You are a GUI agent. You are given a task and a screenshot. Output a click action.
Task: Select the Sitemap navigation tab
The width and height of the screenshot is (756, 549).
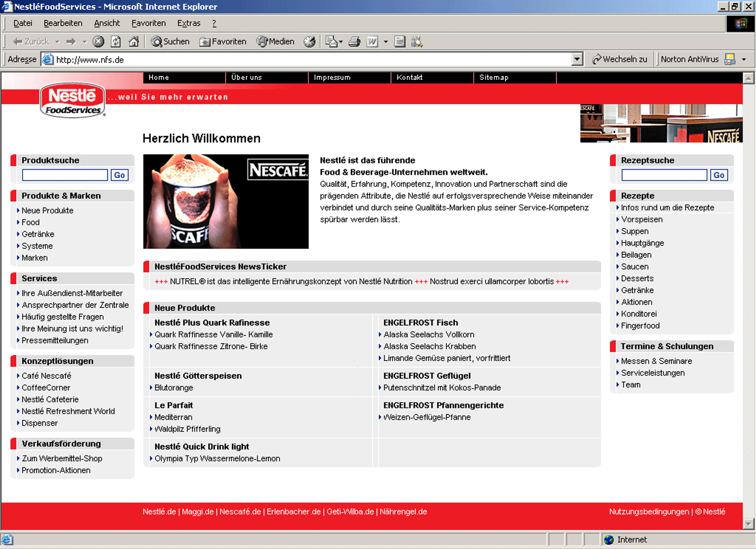coord(515,77)
